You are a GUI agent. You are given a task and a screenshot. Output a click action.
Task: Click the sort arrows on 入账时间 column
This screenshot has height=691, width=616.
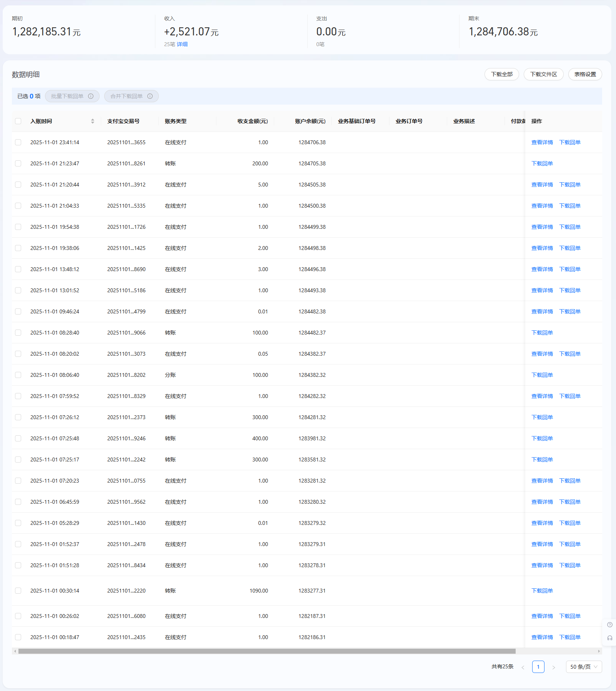[93, 121]
